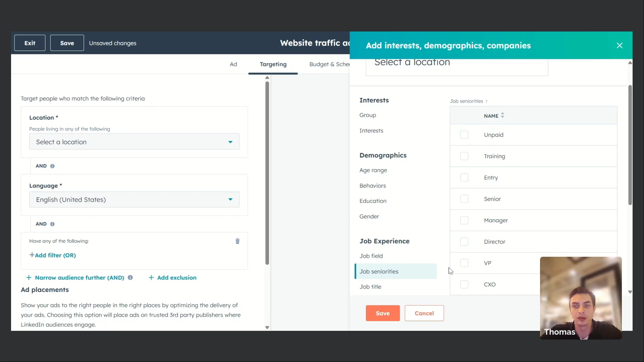Click info icon next to Narrow audience further
Viewport: 644px width, 362px height.
[130, 278]
